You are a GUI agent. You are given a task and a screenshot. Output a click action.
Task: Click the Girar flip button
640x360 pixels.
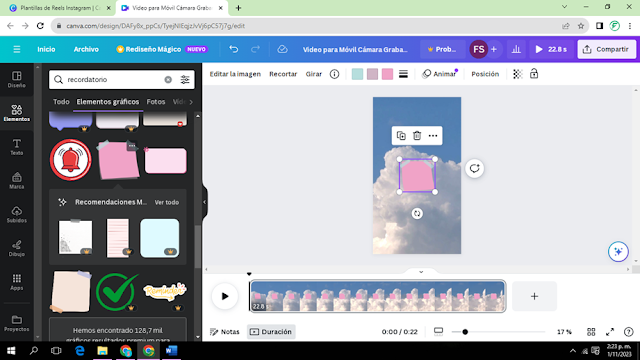[313, 74]
